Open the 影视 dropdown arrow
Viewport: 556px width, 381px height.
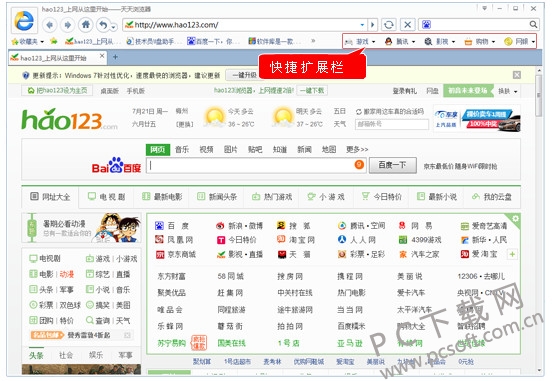(x=453, y=42)
